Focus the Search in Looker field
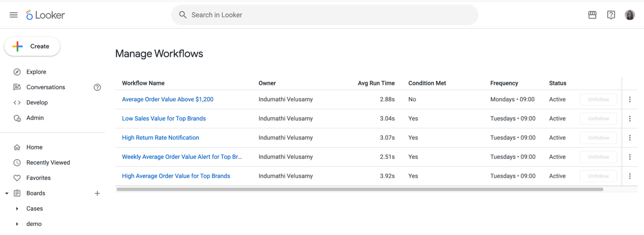Image resolution: width=644 pixels, height=235 pixels. pyautogui.click(x=324, y=15)
